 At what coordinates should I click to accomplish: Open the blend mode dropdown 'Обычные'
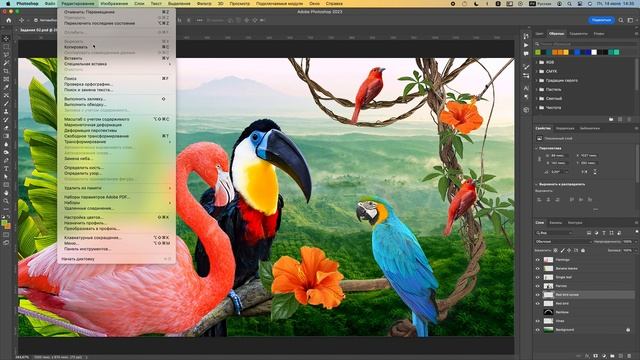563,242
